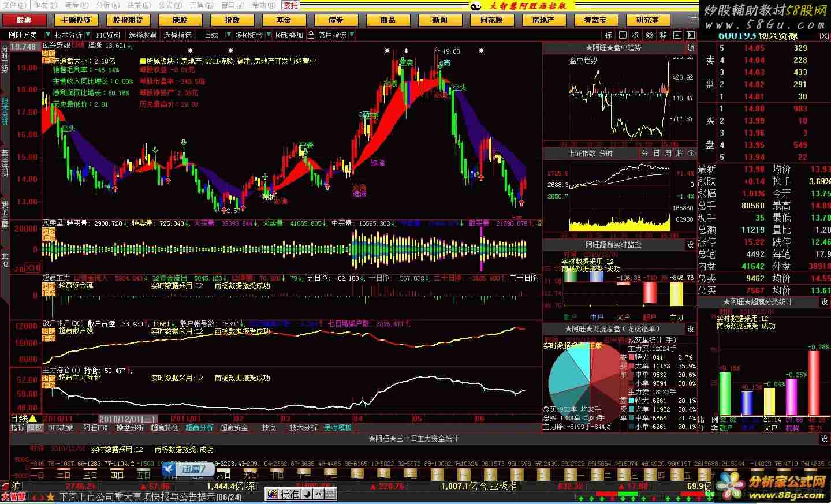Open the 分析 menu
The width and height of the screenshot is (831, 504).
click(x=107, y=5)
